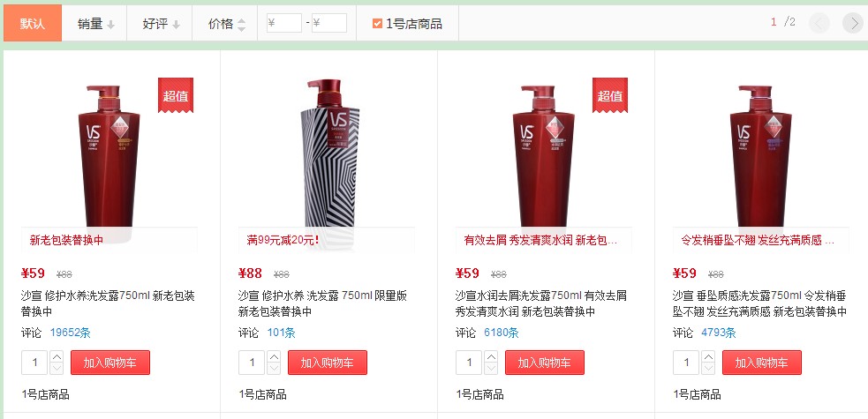Open the zebra-striped limited edition bottle image

pyautogui.click(x=330, y=161)
